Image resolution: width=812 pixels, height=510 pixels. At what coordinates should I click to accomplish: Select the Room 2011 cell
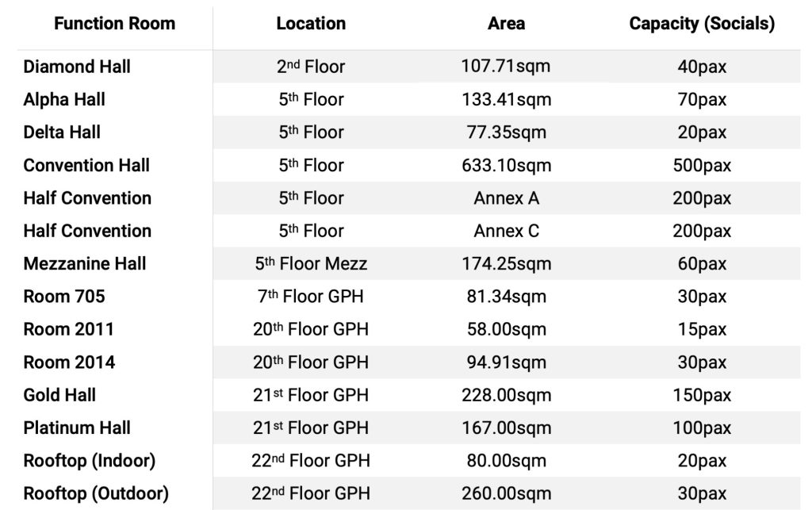[69, 329]
